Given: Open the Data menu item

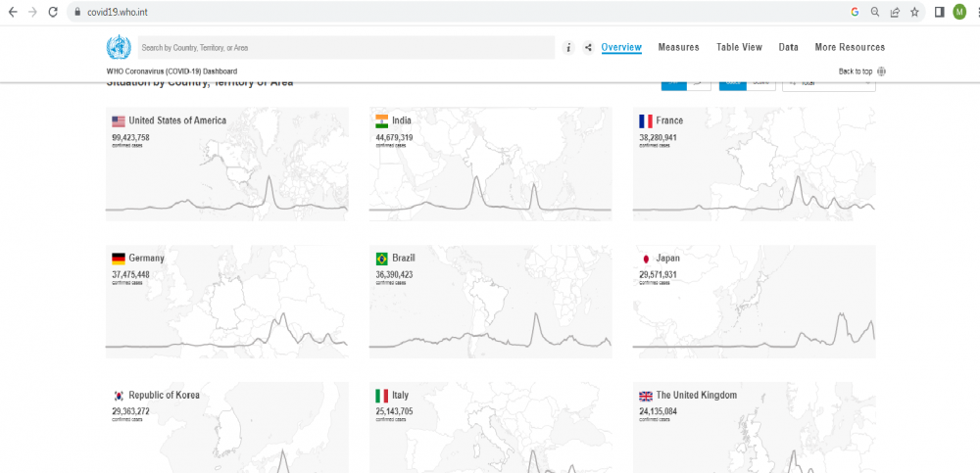Looking at the screenshot, I should click(788, 47).
